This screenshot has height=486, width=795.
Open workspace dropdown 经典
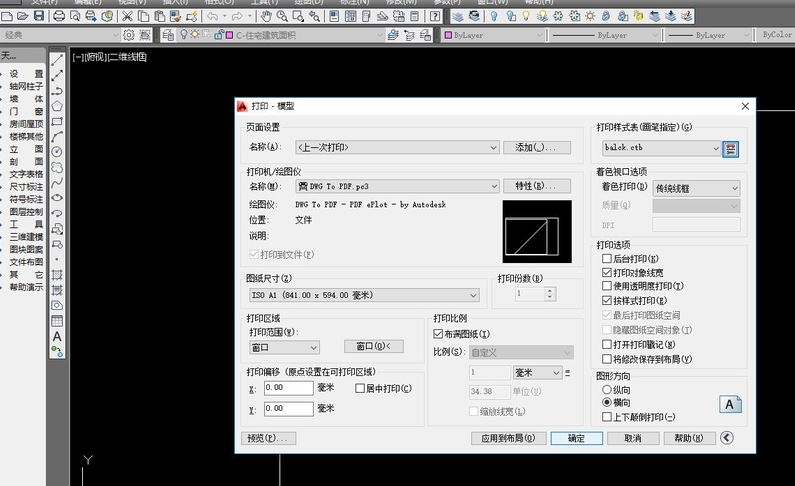click(x=60, y=35)
